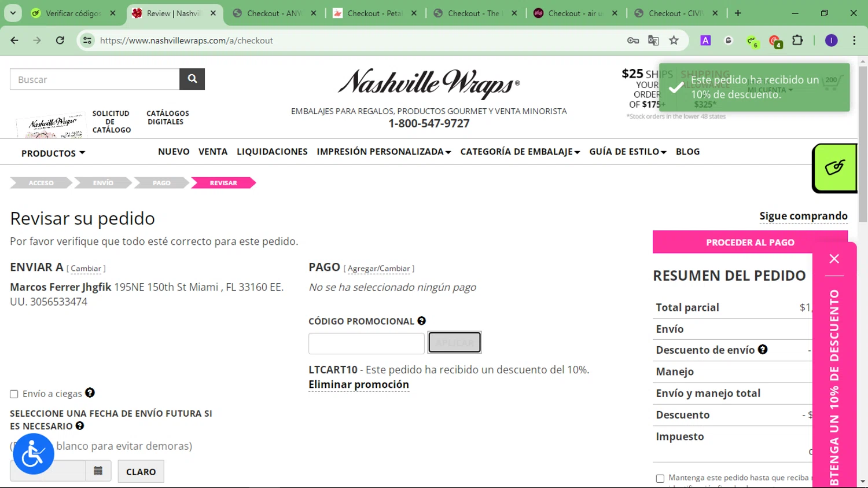The height and width of the screenshot is (488, 868).
Task: Click the green extension icon with badge 6
Action: coord(752,41)
